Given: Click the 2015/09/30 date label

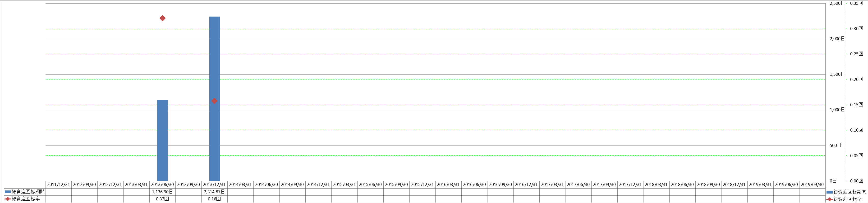Looking at the screenshot, I should (x=396, y=185).
